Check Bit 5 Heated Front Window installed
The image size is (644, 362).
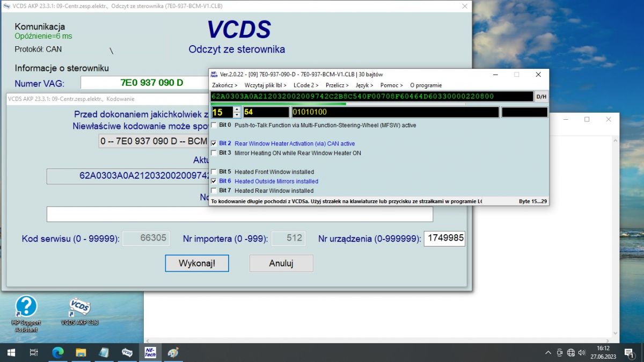(x=214, y=172)
